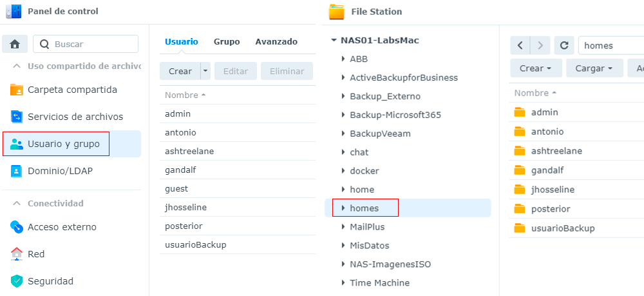
Task: Collapse the NAS01-LabsMac tree root
Action: pyautogui.click(x=334, y=41)
